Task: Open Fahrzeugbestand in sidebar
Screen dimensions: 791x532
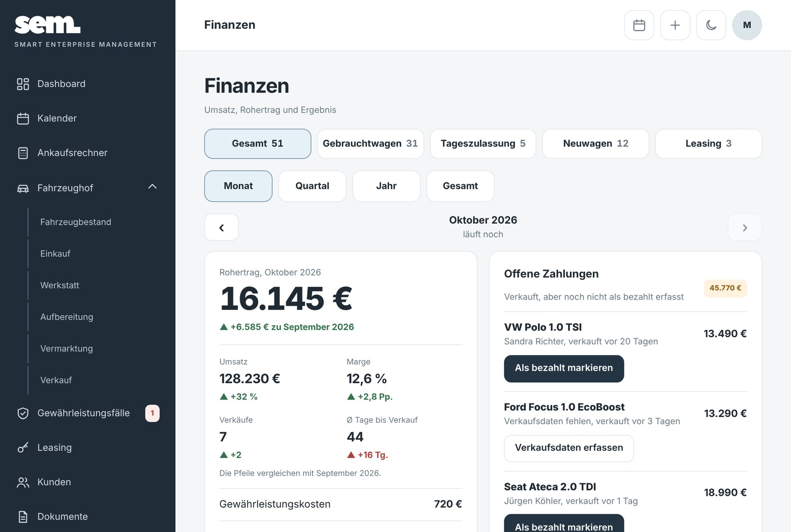Action: 75,222
